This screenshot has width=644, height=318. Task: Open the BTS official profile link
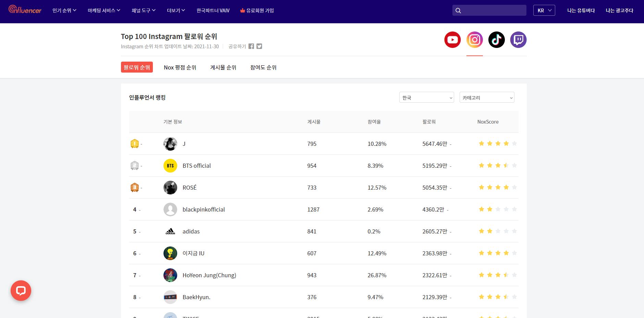pyautogui.click(x=196, y=166)
